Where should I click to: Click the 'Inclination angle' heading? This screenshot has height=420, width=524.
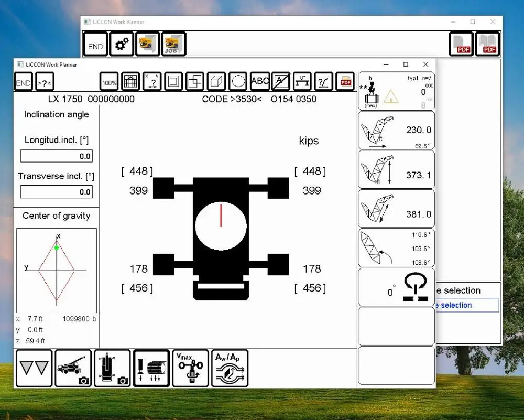click(x=57, y=114)
